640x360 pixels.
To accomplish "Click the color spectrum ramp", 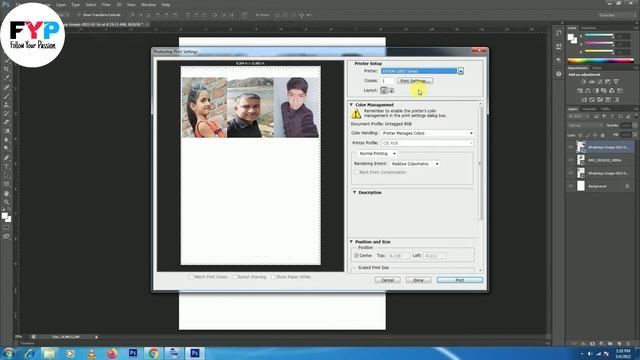I will click(x=600, y=61).
